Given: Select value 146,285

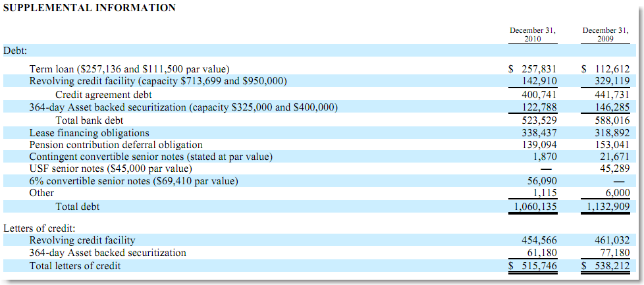Looking at the screenshot, I should (612, 107).
